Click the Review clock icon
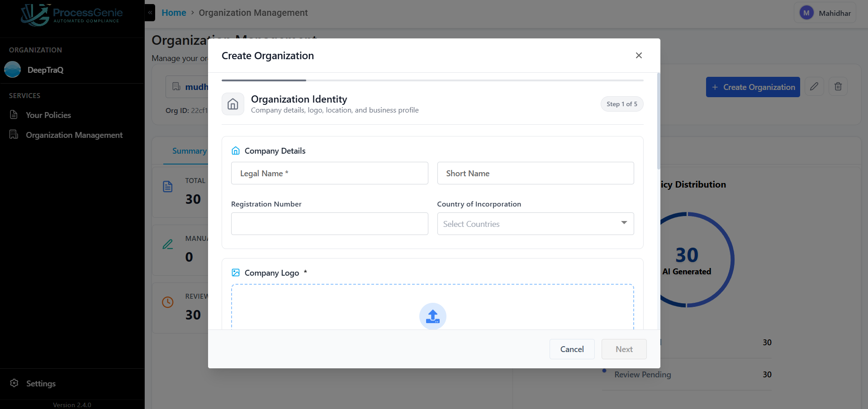Viewport: 868px width, 409px height. pos(168,302)
